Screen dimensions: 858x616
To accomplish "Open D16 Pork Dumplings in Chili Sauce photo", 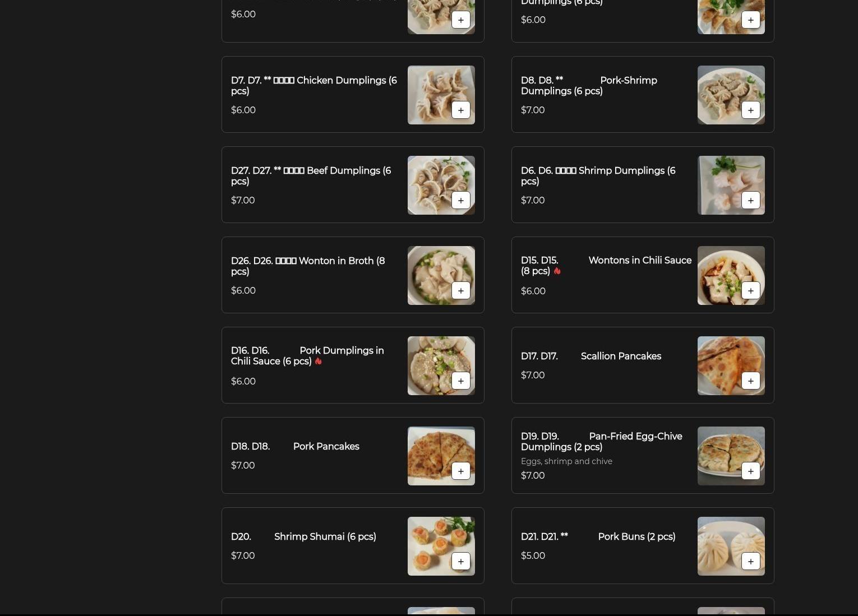I will pos(441,365).
